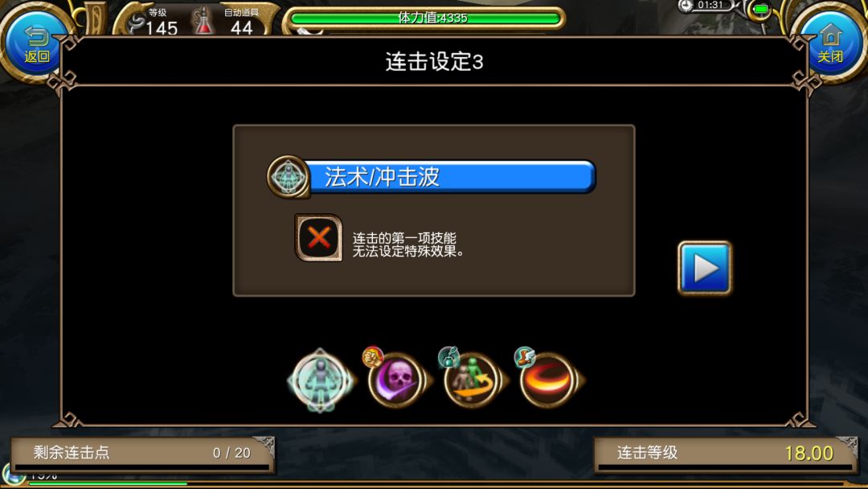
Task: Click the fist badge on skull skill
Action: 373,357
